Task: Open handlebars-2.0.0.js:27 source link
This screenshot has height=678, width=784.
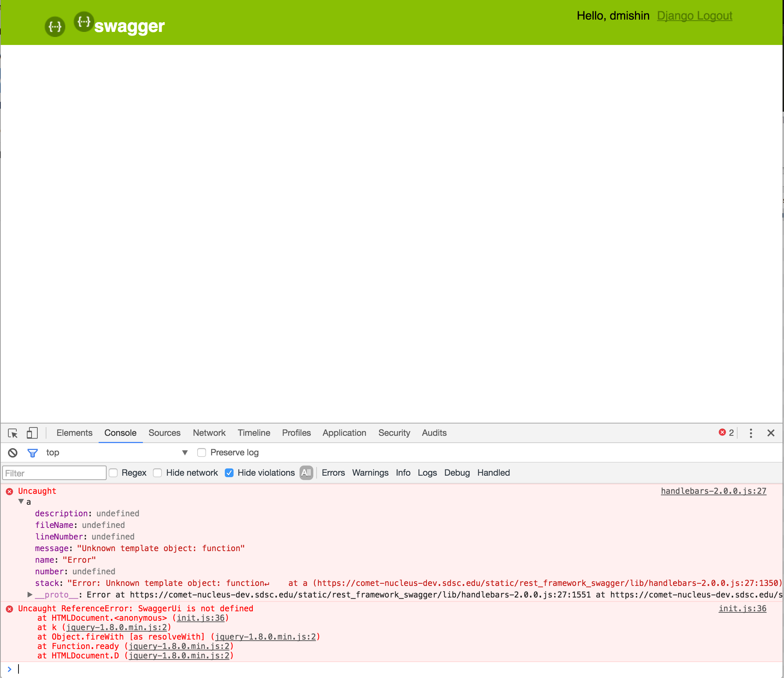Action: click(713, 491)
